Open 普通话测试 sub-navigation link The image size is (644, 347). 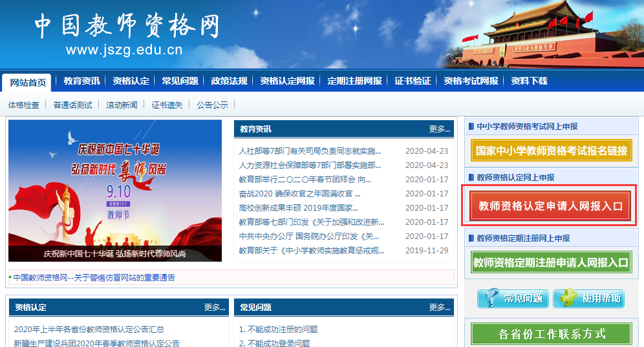(x=72, y=105)
